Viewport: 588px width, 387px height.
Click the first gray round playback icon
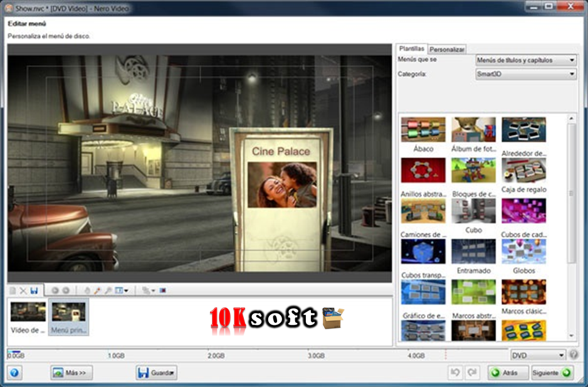55,290
